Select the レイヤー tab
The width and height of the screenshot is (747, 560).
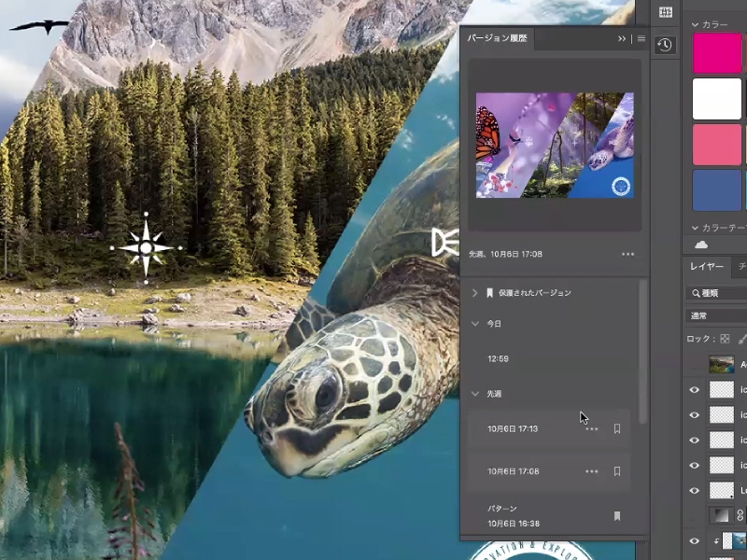pos(707,267)
